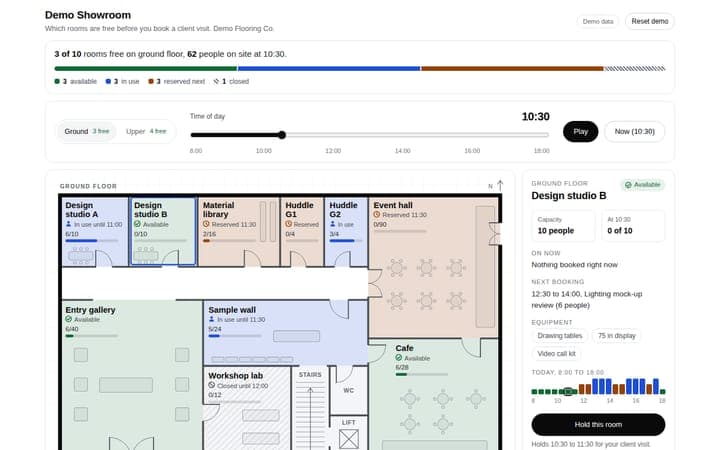Switch to the Upper floor tab

pos(146,131)
